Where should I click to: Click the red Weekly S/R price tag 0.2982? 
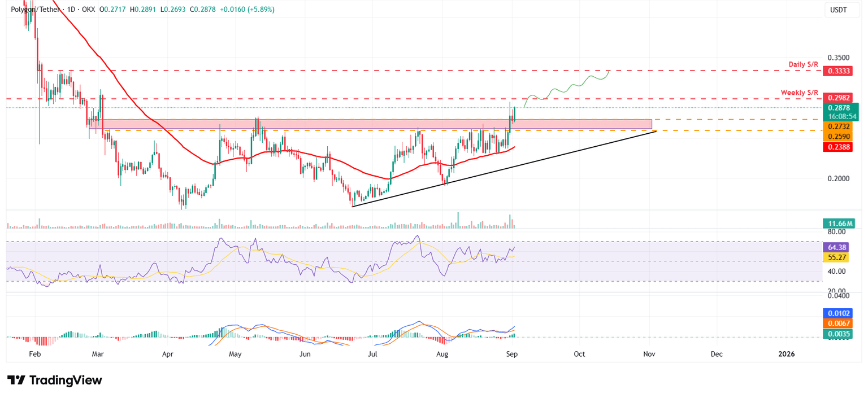(x=840, y=97)
